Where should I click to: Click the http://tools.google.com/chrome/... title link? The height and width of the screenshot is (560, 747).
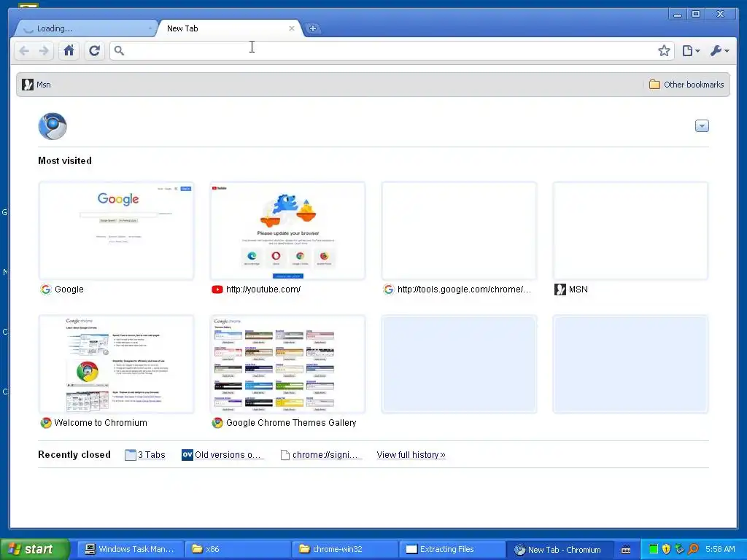pos(464,289)
